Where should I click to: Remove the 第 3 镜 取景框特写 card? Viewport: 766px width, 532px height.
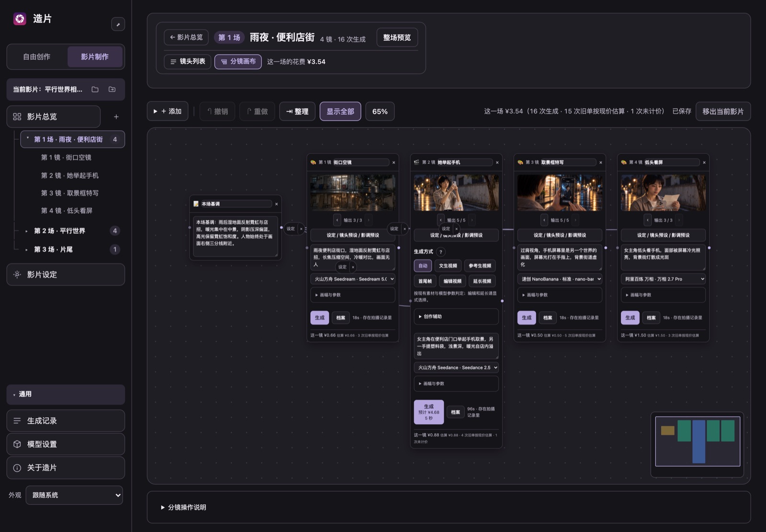pos(600,162)
